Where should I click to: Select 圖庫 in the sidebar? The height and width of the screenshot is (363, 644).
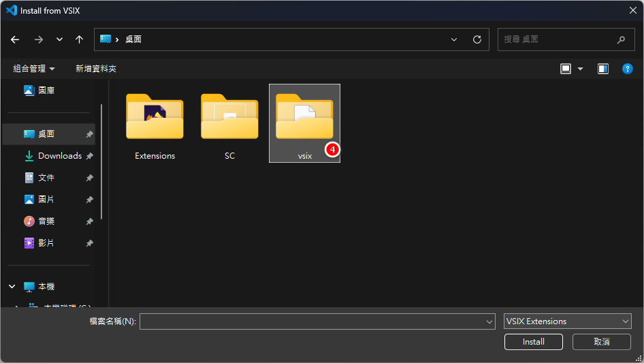click(39, 91)
